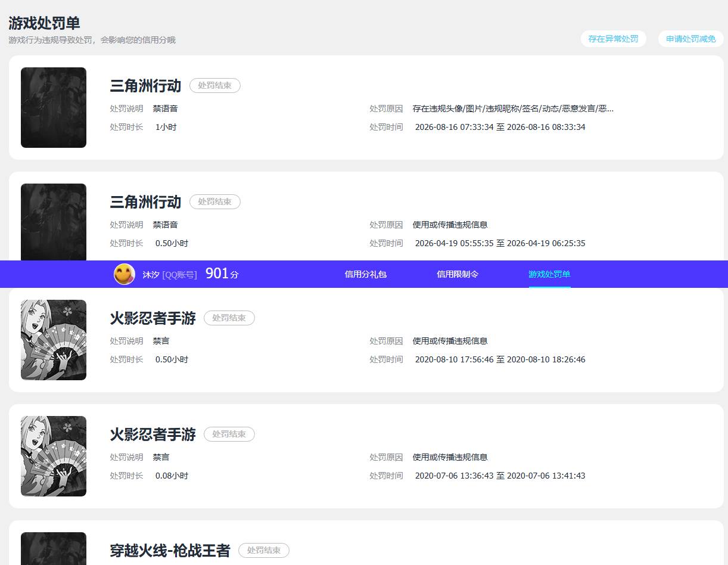Screen dimensions: 728x565
Task: Click 使用或传播违规信息 in the 2026-04-19 card
Action: point(450,225)
